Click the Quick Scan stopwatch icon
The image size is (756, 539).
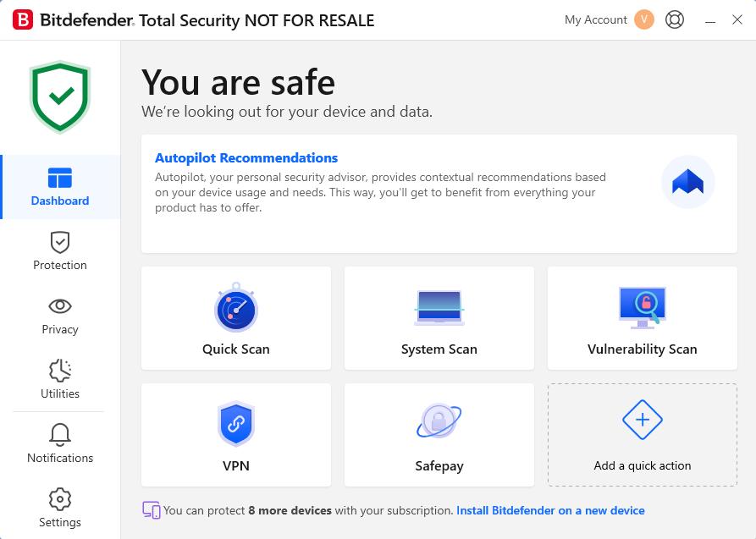click(235, 308)
